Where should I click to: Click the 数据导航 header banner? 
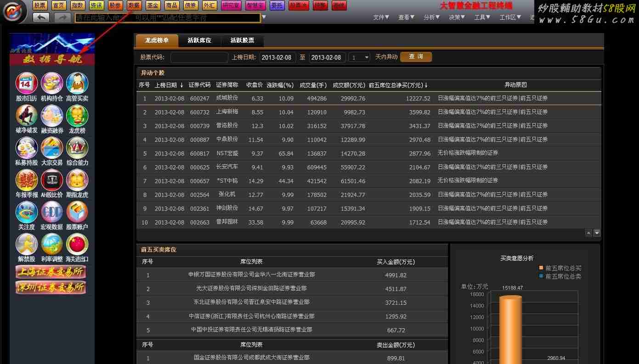(x=52, y=59)
